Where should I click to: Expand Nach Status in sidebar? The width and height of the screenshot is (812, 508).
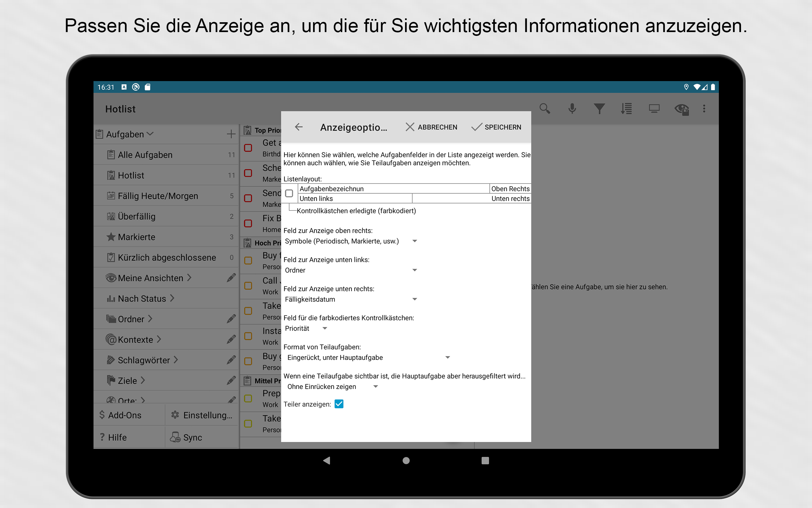click(x=172, y=298)
